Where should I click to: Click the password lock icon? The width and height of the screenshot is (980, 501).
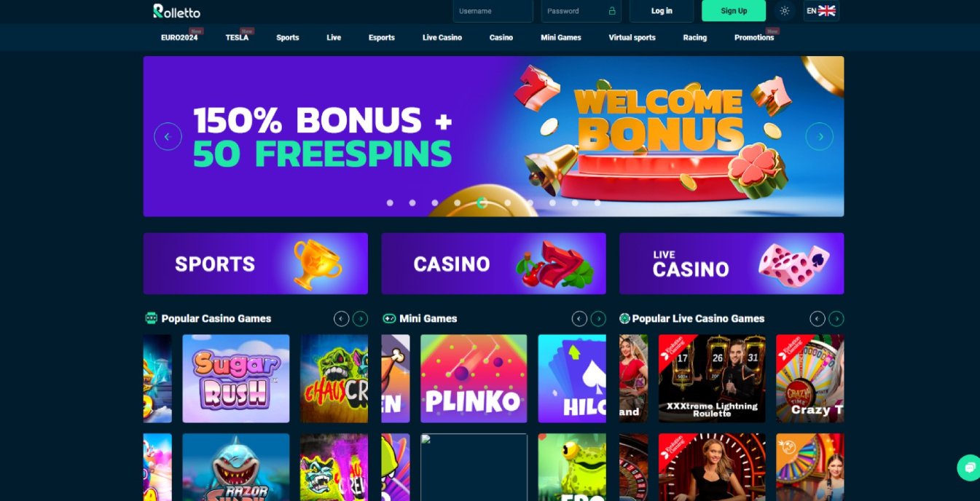coord(612,11)
